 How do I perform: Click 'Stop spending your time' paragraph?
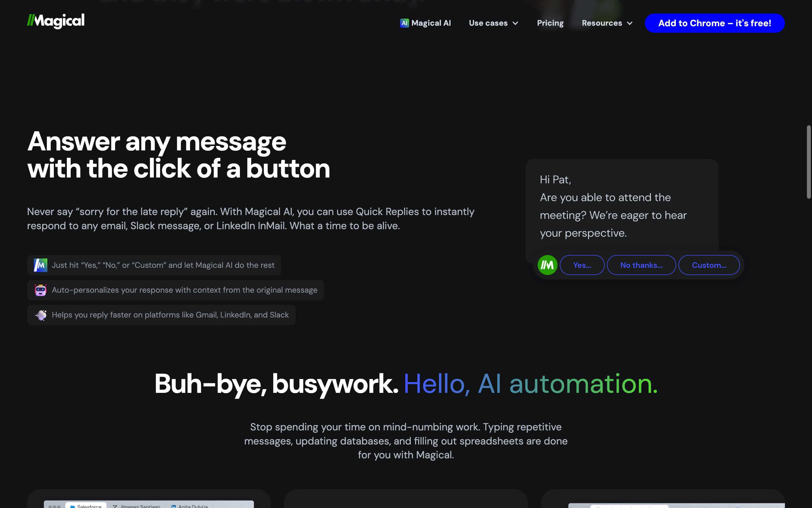(406, 441)
